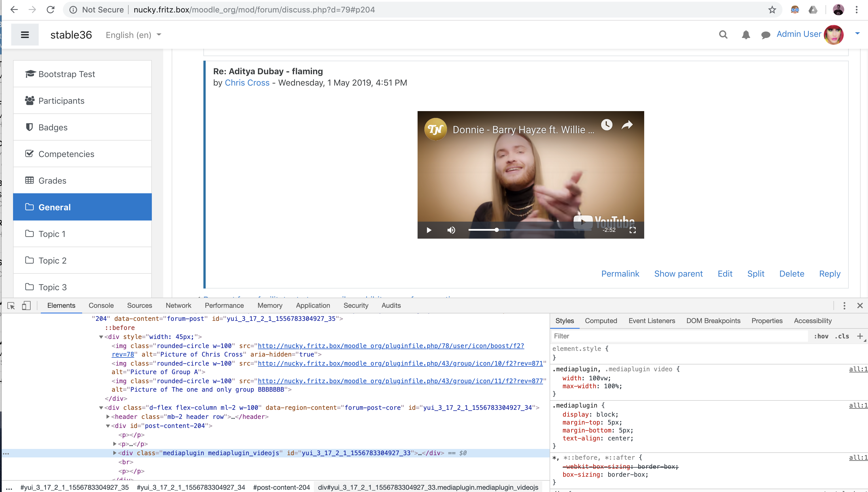Screen dimensions: 868x492
Task: Open the Chrome profile avatar
Action: [838, 10]
